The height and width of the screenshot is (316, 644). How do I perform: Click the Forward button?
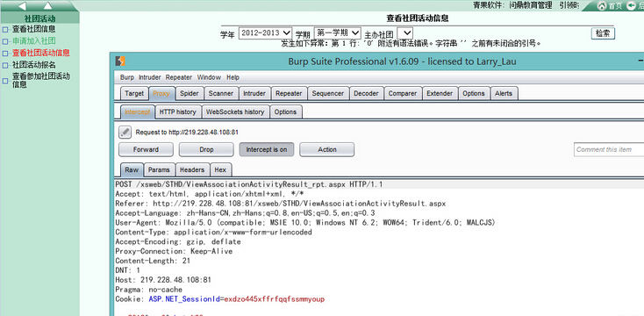[146, 149]
